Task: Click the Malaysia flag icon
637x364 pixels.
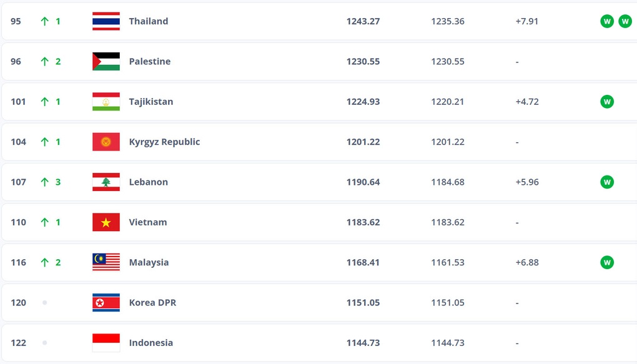Action: pos(106,262)
